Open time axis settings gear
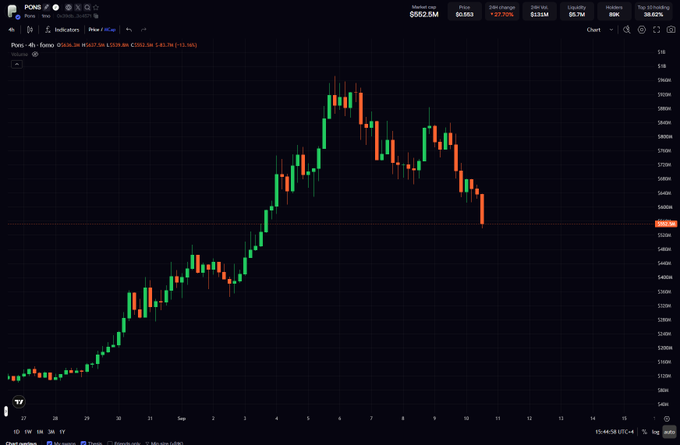The image size is (680, 445). (x=667, y=419)
